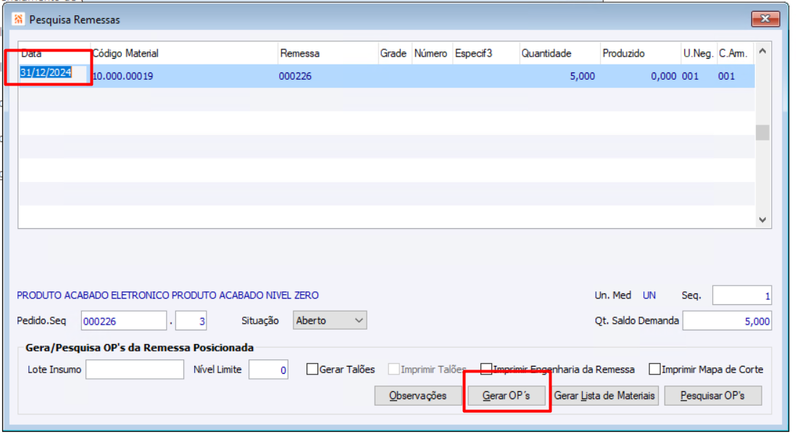Open the Situação dropdown showing Aberto
This screenshot has width=800, height=434.
click(x=330, y=320)
